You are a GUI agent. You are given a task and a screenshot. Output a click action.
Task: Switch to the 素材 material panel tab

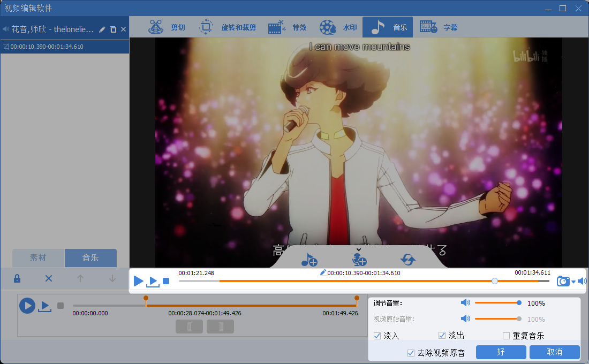tap(39, 257)
